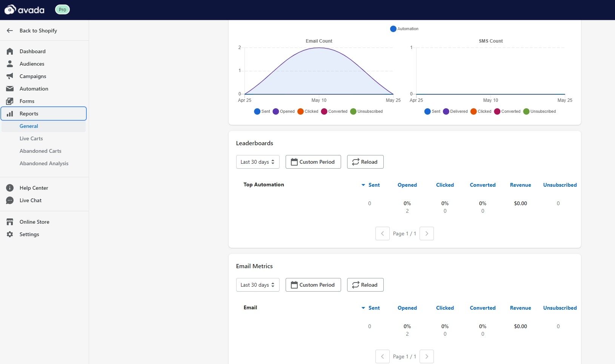This screenshot has height=364, width=615.
Task: Open the Abandoned Carts report
Action: (x=40, y=151)
